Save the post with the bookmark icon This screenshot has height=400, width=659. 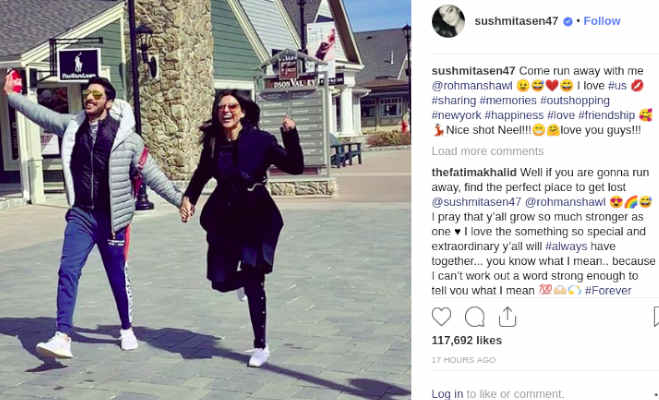[x=656, y=317]
